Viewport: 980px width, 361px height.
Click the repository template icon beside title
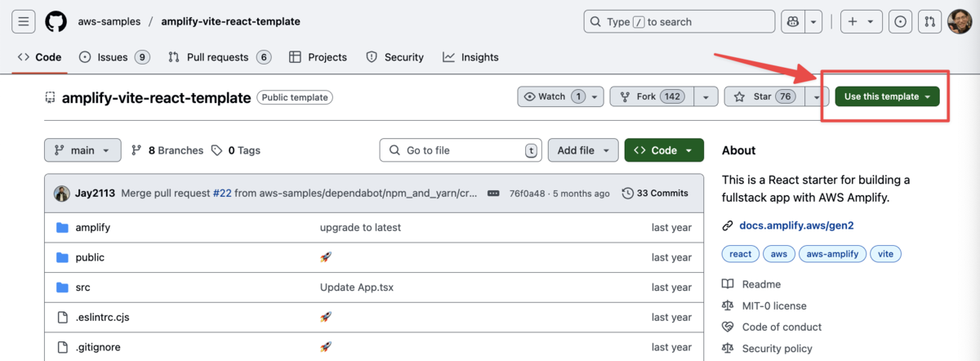[50, 98]
